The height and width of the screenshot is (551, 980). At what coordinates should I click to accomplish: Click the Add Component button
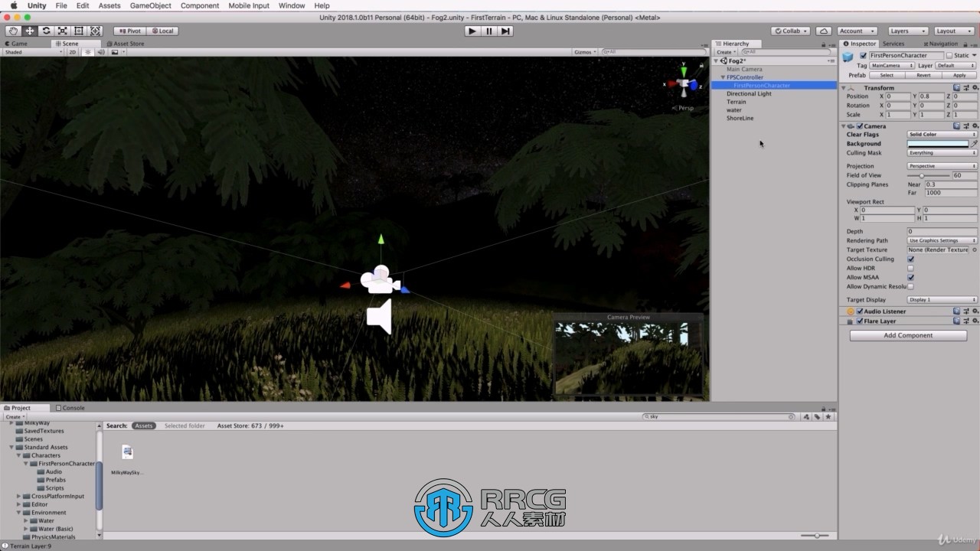[908, 335]
